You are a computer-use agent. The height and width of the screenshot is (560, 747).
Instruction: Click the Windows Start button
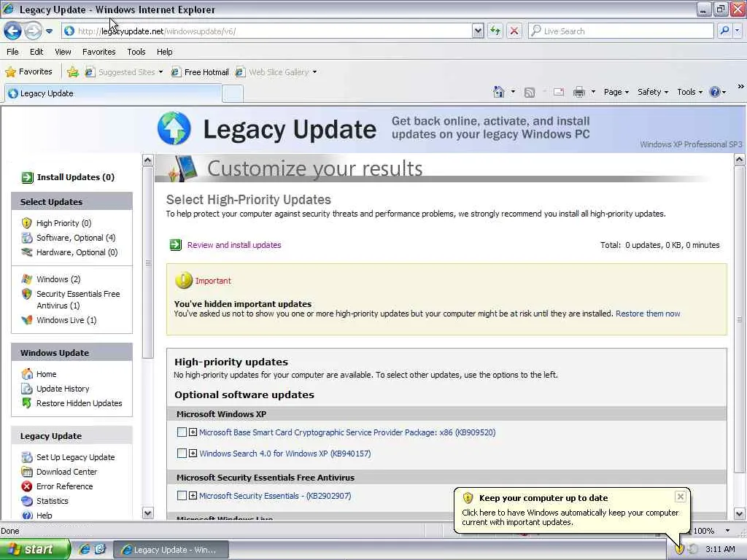coord(35,549)
